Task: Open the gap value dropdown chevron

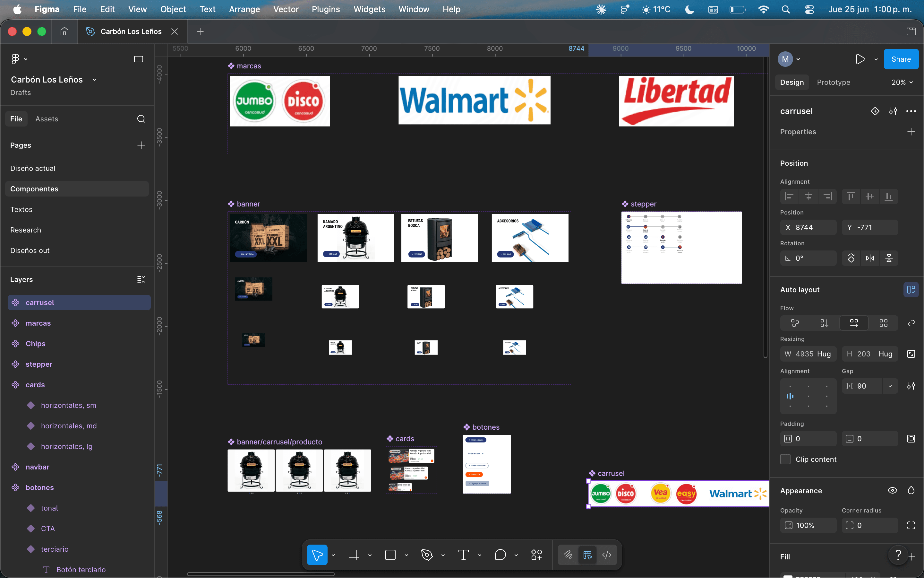Action: [x=890, y=386]
